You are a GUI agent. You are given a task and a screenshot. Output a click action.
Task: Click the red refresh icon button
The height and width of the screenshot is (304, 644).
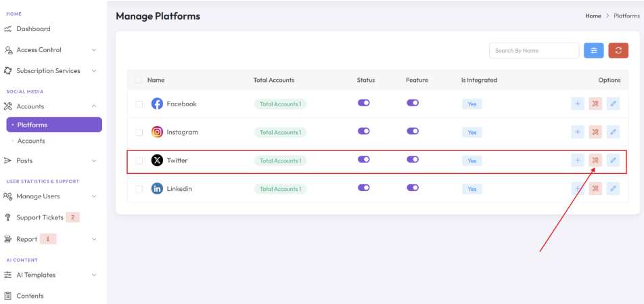pos(618,51)
